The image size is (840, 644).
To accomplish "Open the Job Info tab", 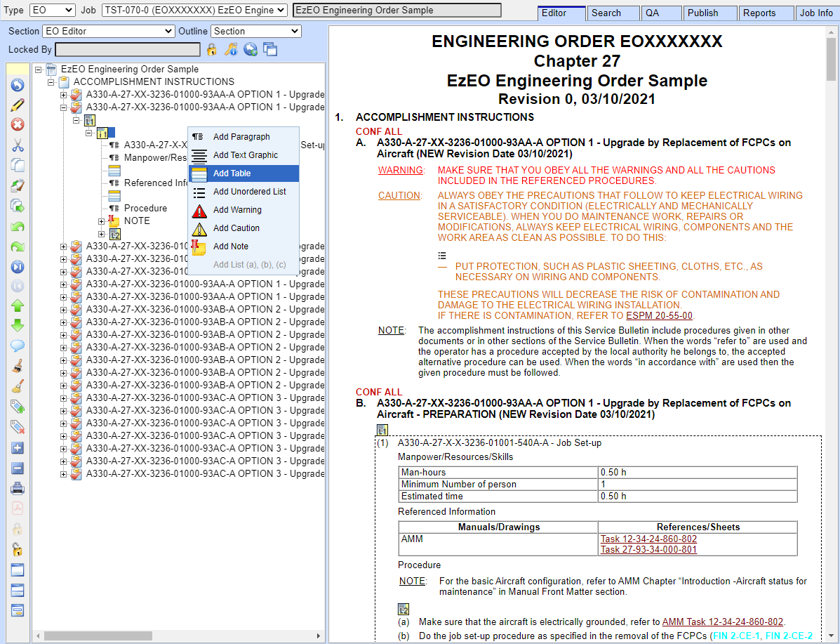I will click(818, 13).
